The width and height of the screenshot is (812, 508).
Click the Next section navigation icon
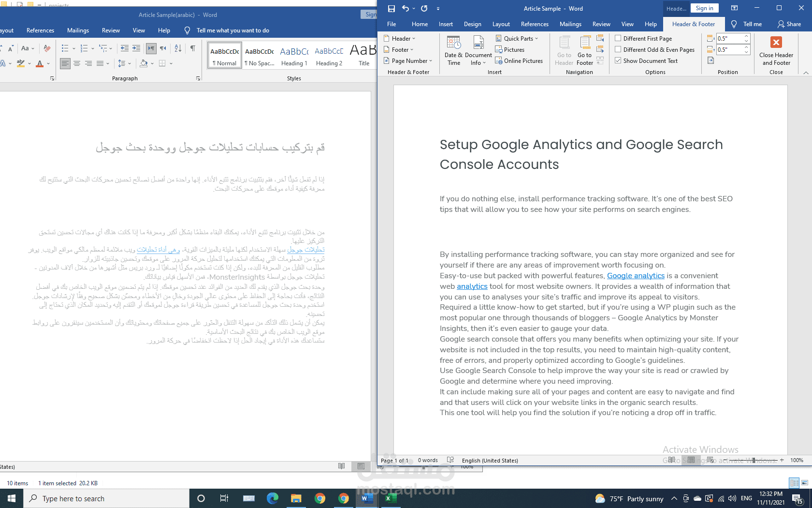pos(600,49)
